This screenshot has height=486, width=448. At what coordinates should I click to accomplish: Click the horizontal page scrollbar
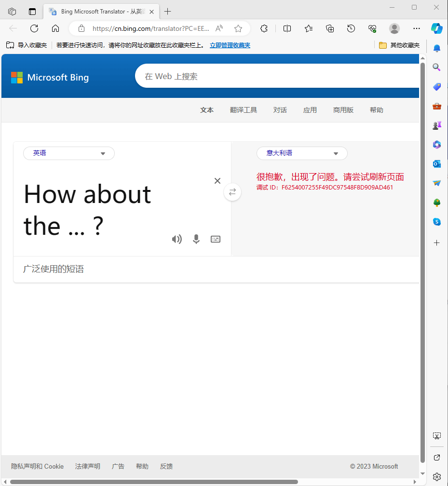pos(154,482)
